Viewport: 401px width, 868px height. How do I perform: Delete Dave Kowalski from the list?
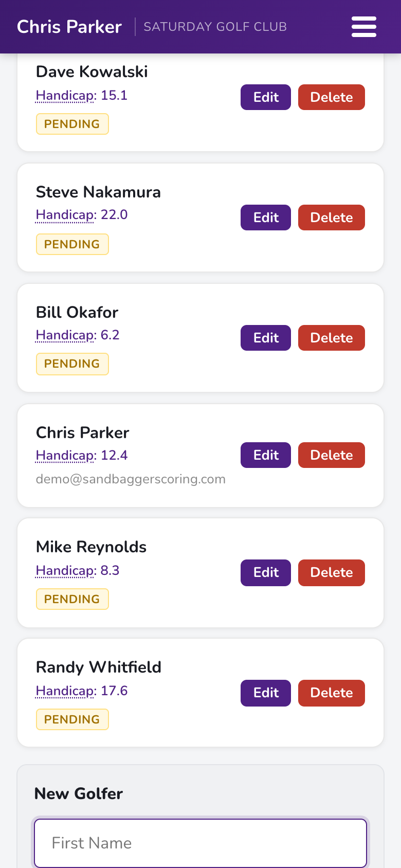(x=332, y=97)
